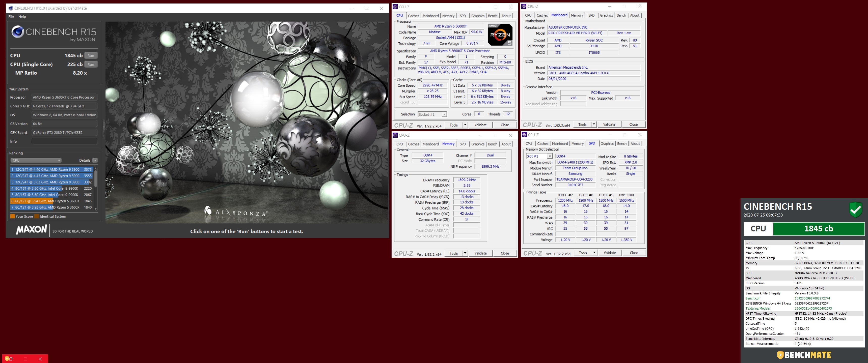
Task: Expand Tools arrow in CPU-Z Mainboard window
Action: [594, 125]
